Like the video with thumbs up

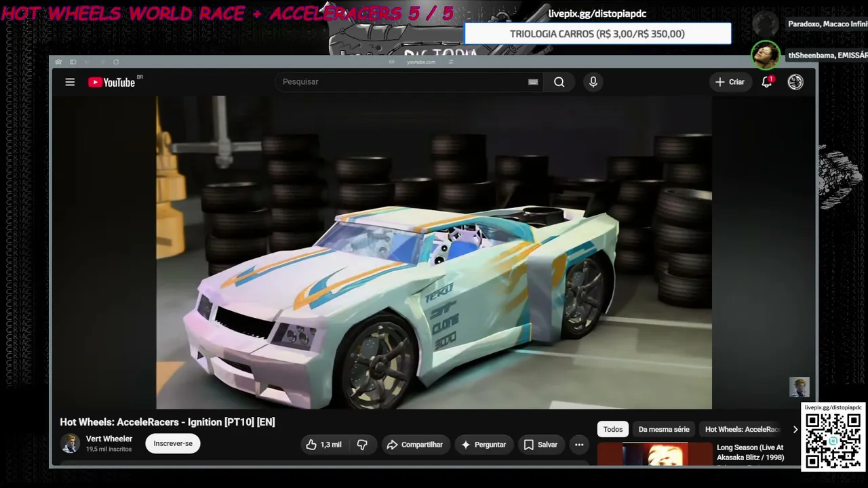point(324,445)
